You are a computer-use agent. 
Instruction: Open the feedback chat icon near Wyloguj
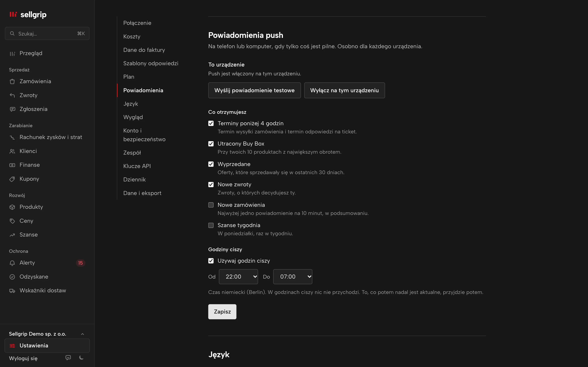68,358
